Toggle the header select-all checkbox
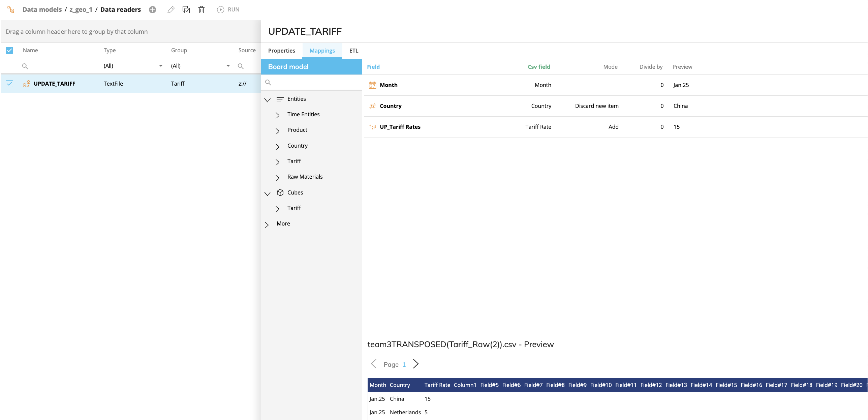The height and width of the screenshot is (420, 868). click(x=9, y=50)
